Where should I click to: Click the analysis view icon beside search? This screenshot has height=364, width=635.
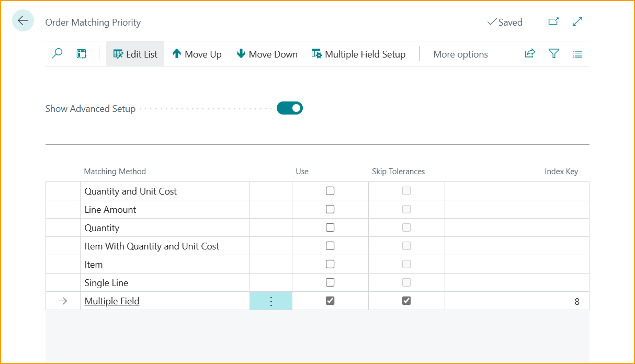82,54
